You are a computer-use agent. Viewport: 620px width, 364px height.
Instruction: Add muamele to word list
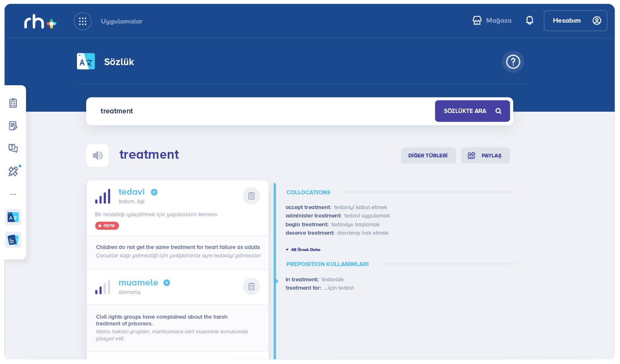pos(251,287)
